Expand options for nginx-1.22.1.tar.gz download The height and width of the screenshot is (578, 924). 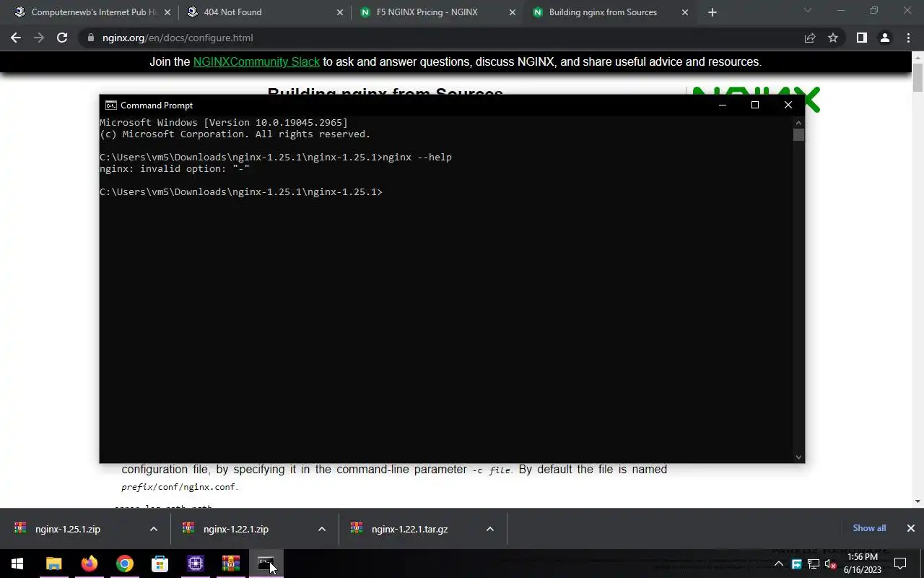[489, 529]
